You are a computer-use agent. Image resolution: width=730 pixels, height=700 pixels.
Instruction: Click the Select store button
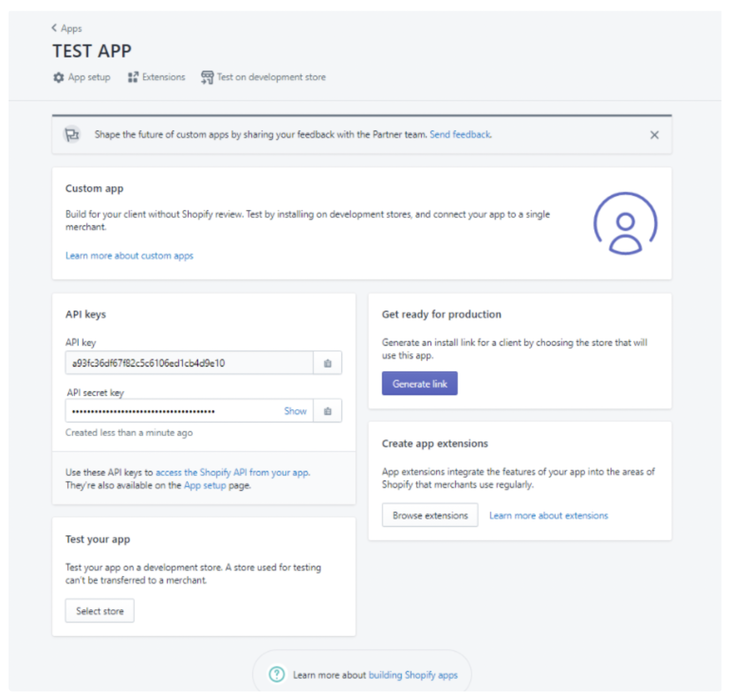pos(99,611)
